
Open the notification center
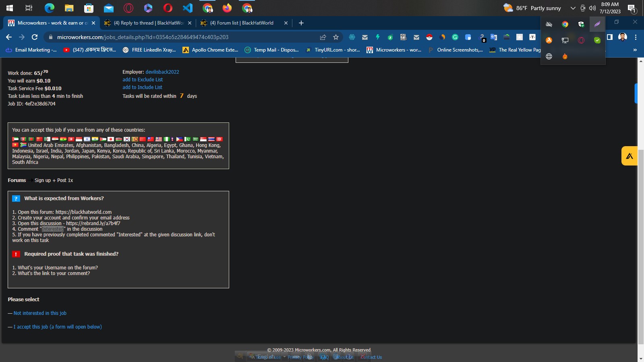tap(632, 8)
